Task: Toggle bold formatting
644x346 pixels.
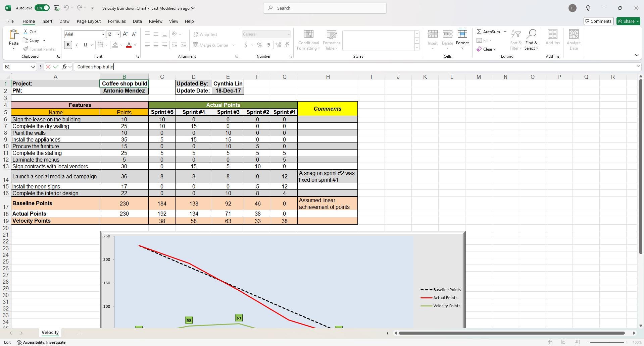Action: pyautogui.click(x=68, y=45)
